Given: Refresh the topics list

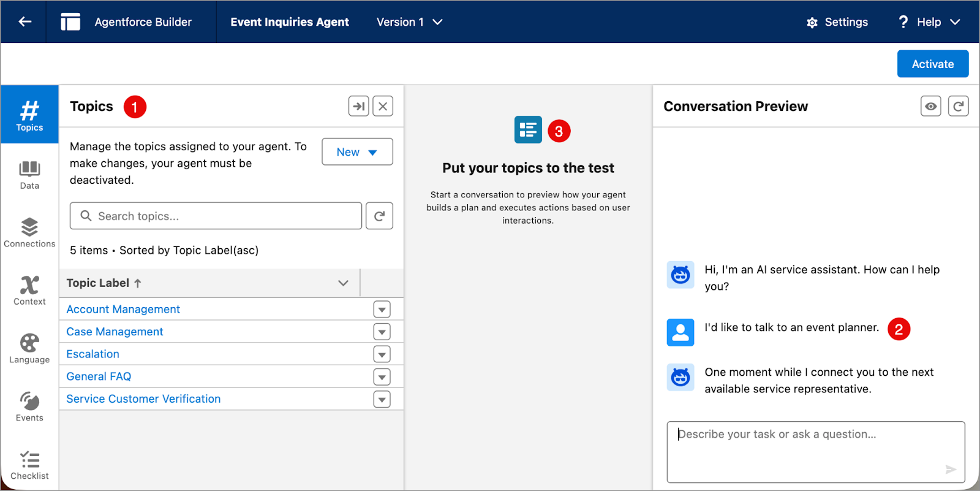Looking at the screenshot, I should tap(379, 216).
